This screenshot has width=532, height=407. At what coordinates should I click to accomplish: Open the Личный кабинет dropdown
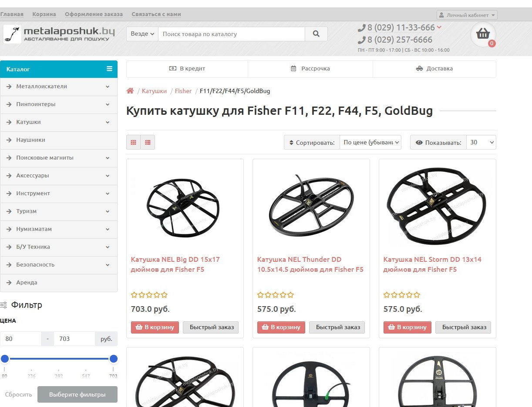pyautogui.click(x=467, y=15)
